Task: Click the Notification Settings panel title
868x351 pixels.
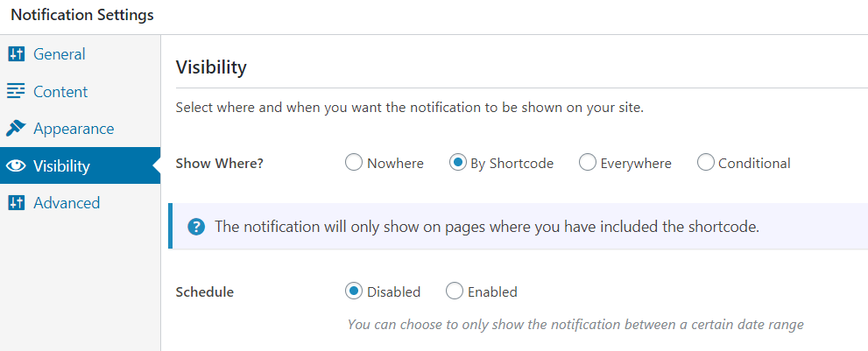Action: [82, 15]
